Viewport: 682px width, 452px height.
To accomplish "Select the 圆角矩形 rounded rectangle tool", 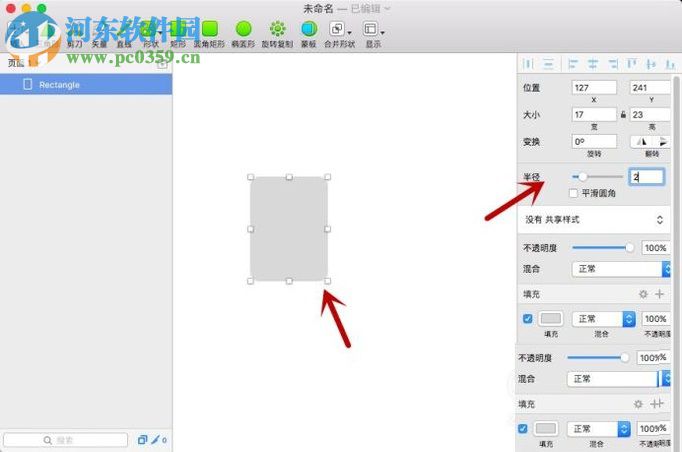I will [x=209, y=34].
